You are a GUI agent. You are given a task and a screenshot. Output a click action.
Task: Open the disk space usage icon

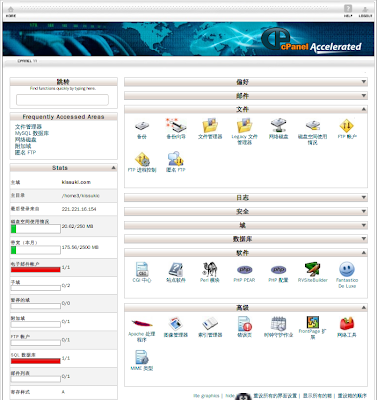(x=313, y=125)
